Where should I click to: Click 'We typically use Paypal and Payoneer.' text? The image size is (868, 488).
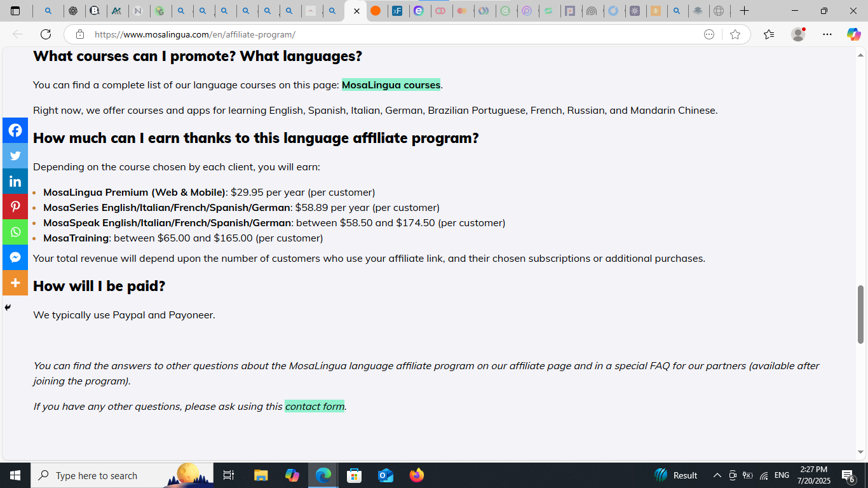click(124, 315)
